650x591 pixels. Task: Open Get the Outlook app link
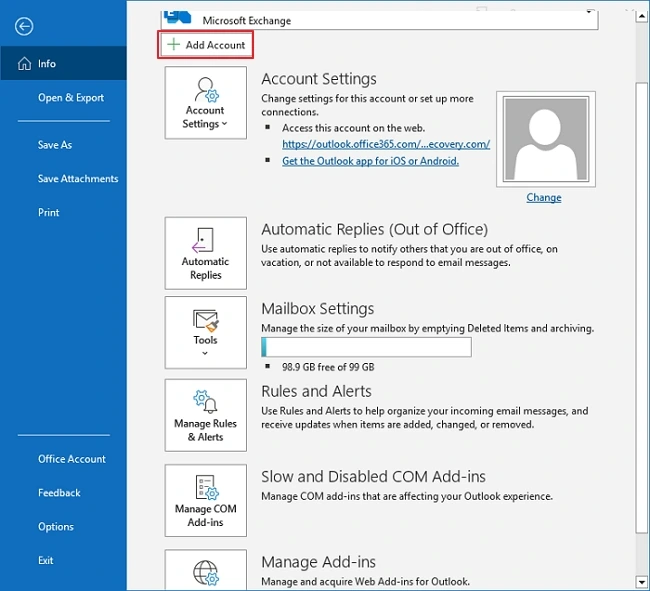(x=370, y=161)
